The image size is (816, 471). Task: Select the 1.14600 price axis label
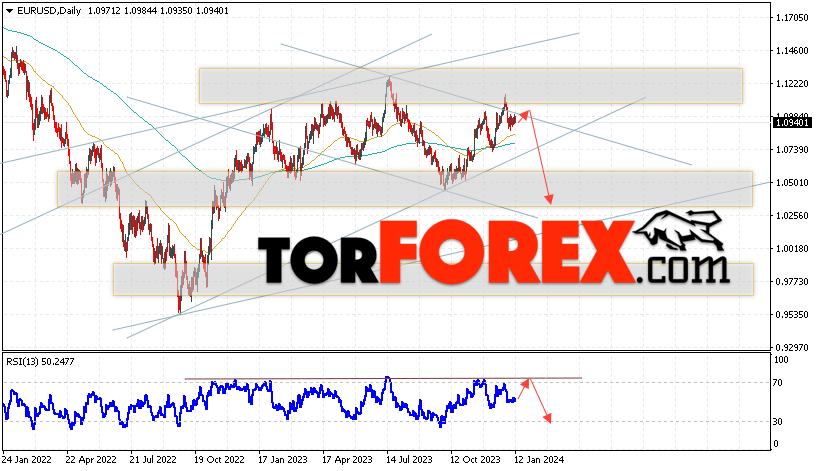792,50
